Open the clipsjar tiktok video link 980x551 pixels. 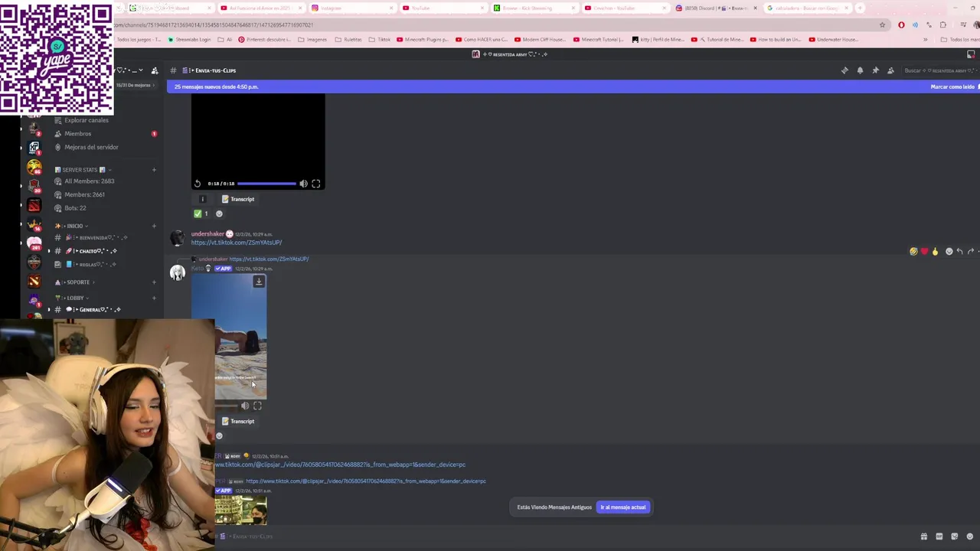340,465
